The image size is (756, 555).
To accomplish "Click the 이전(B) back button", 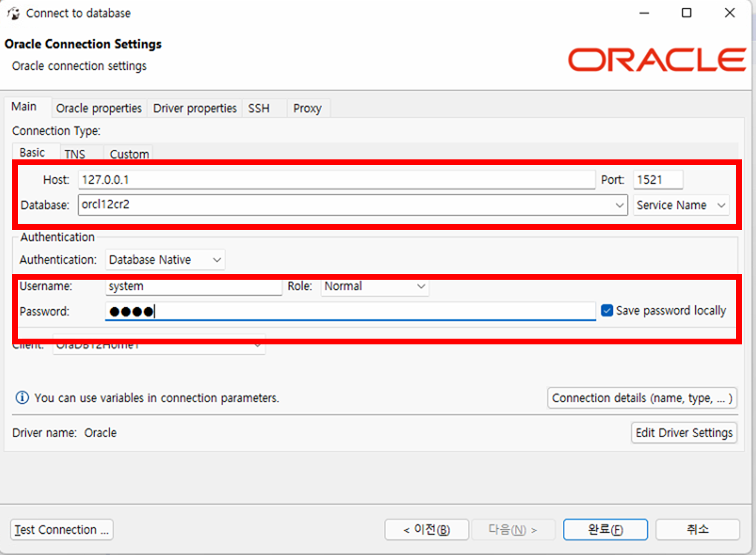I will point(427,530).
